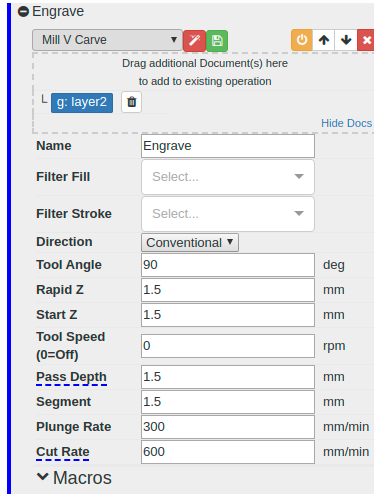374x494 pixels.
Task: Open the Filter Stroke select dropdown
Action: coord(228,214)
